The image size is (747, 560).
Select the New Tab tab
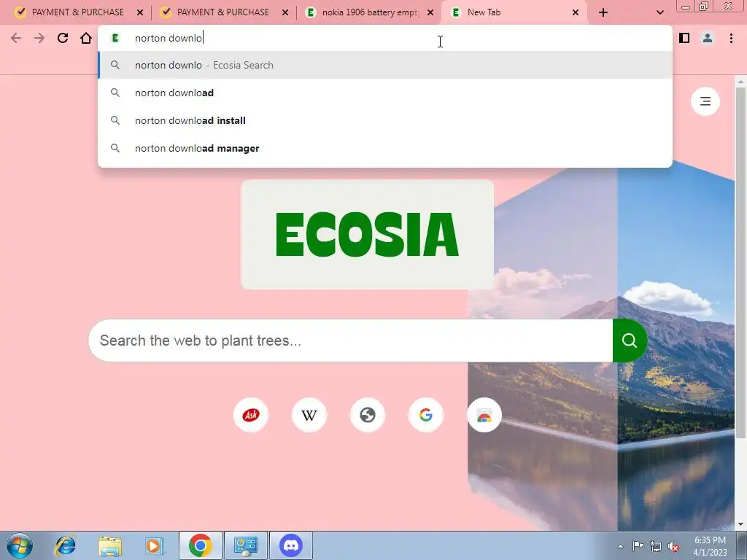click(514, 12)
